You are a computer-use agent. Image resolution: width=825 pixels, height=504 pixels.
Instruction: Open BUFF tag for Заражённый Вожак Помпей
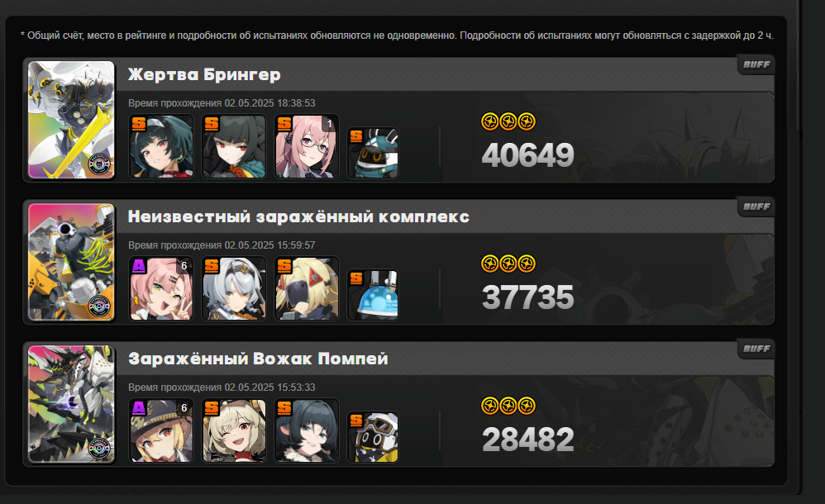[x=756, y=349]
